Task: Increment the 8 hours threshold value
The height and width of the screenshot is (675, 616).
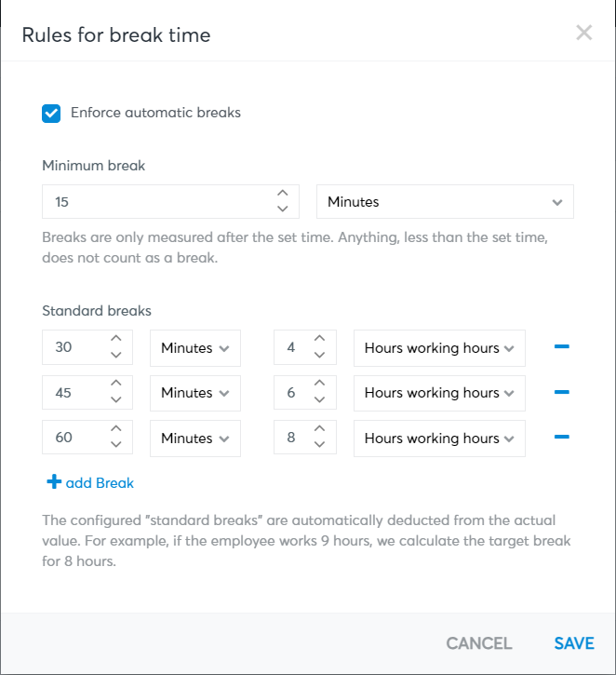Action: (319, 429)
